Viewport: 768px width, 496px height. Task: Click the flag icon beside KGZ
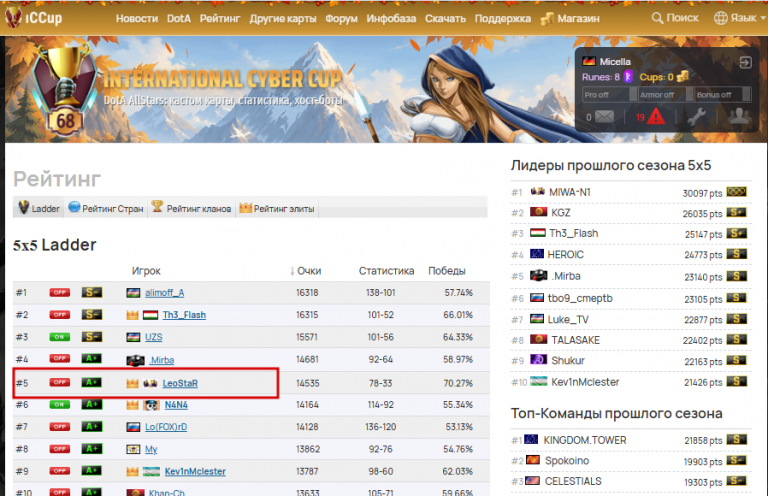coord(539,213)
